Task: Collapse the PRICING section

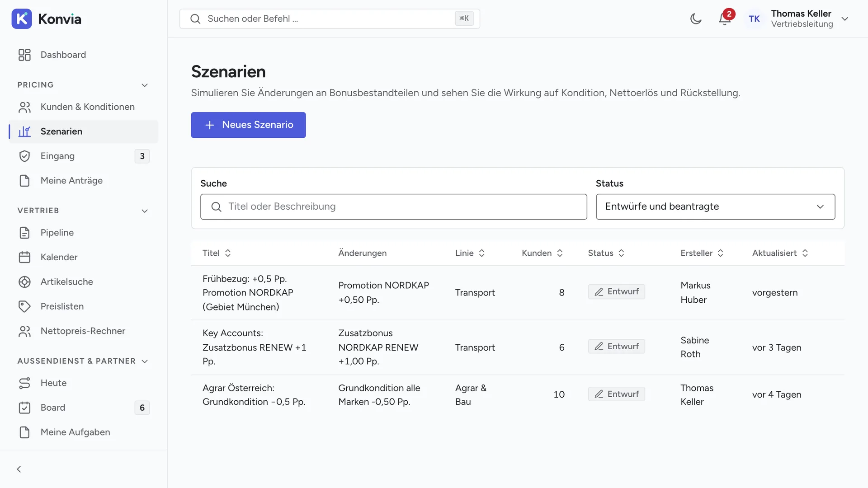Action: point(145,85)
